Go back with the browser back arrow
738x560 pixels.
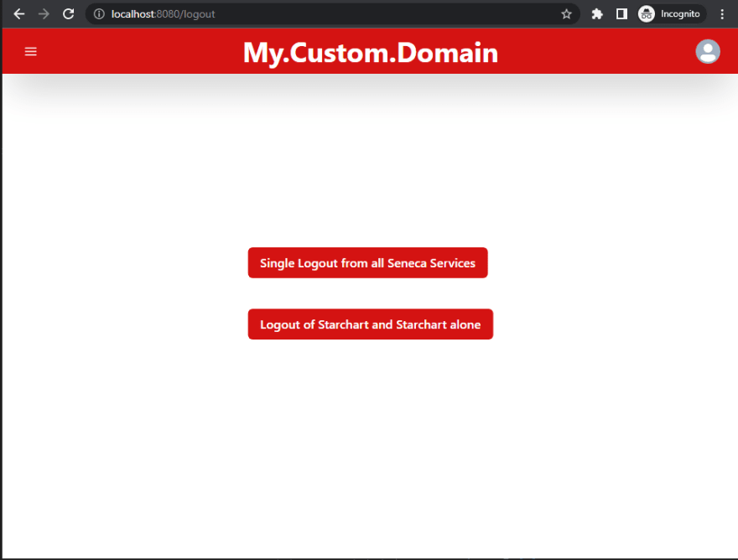coord(18,14)
